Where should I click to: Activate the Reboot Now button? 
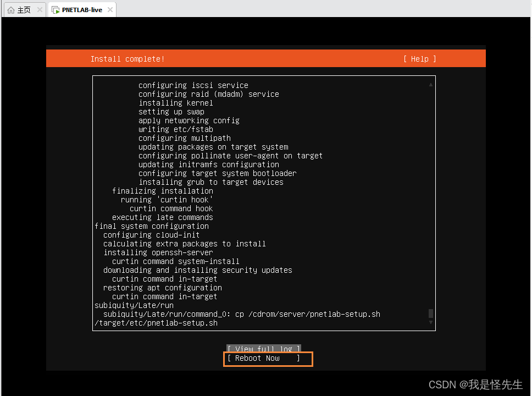click(268, 358)
